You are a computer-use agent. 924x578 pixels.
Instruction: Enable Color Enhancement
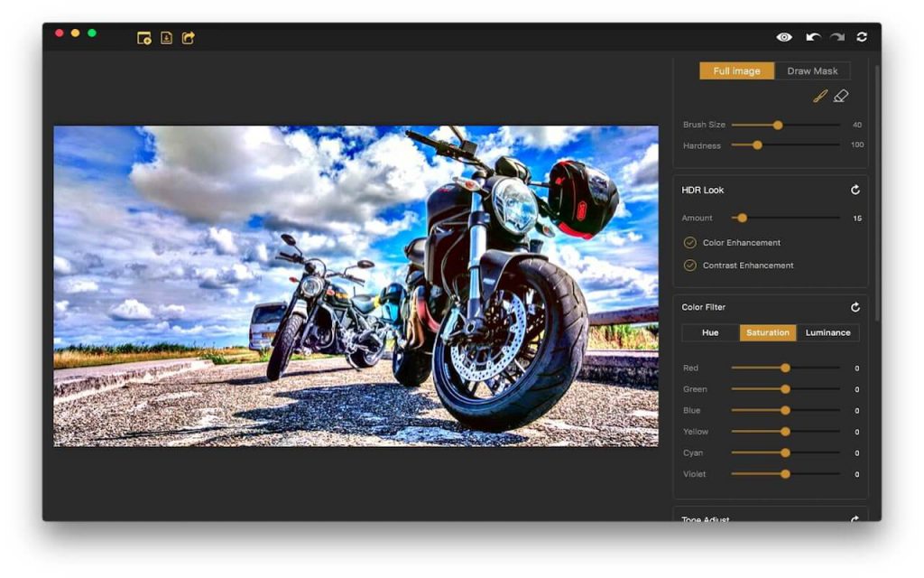(x=690, y=242)
